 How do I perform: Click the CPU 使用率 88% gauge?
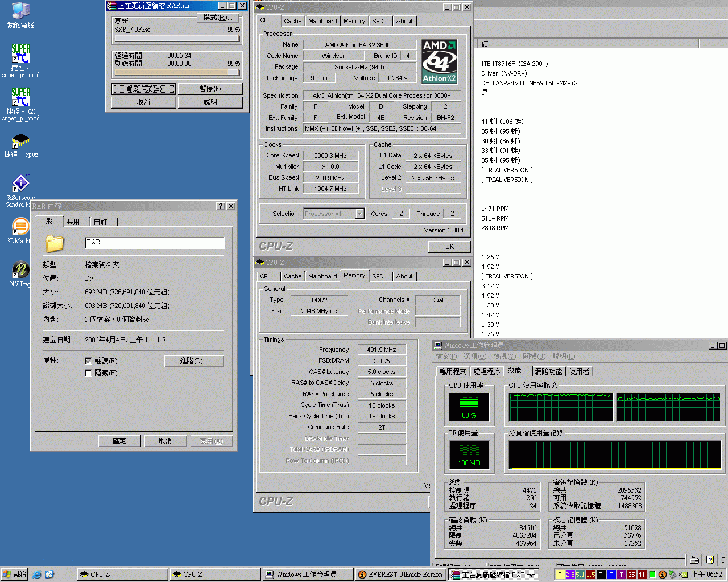click(469, 408)
